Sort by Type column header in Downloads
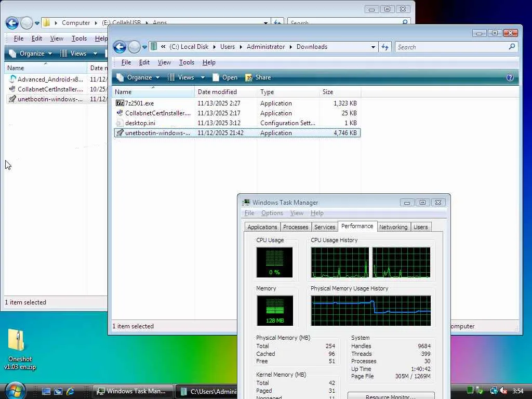This screenshot has width=532, height=399. tap(288, 92)
